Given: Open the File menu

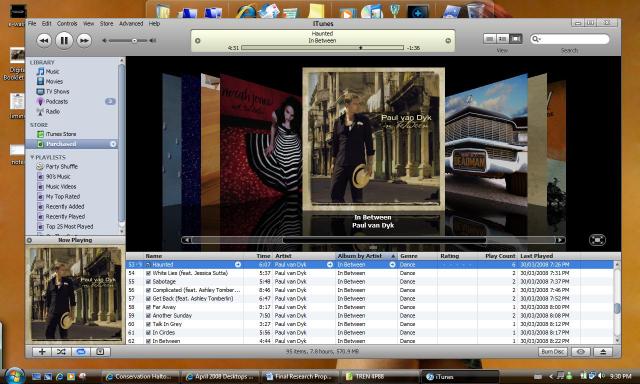Looking at the screenshot, I should (x=32, y=24).
